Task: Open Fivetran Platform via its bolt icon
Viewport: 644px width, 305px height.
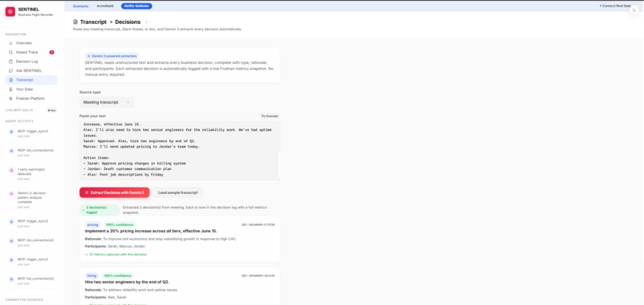Action: [x=10, y=98]
